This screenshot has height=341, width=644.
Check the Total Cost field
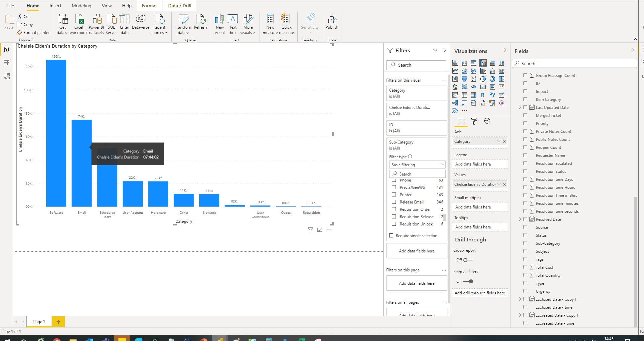(x=525, y=267)
